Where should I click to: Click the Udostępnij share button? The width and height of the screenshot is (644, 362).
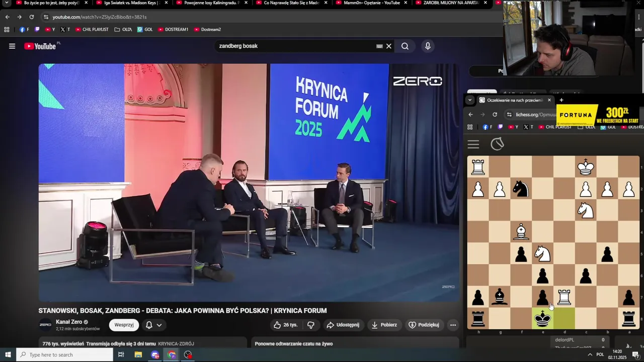[x=344, y=325]
